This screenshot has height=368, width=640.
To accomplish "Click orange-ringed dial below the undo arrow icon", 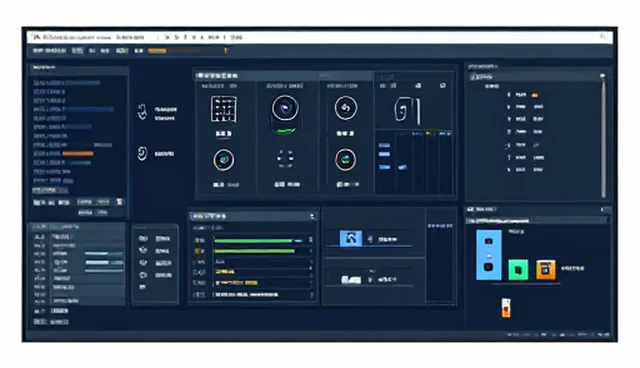I will (x=345, y=160).
